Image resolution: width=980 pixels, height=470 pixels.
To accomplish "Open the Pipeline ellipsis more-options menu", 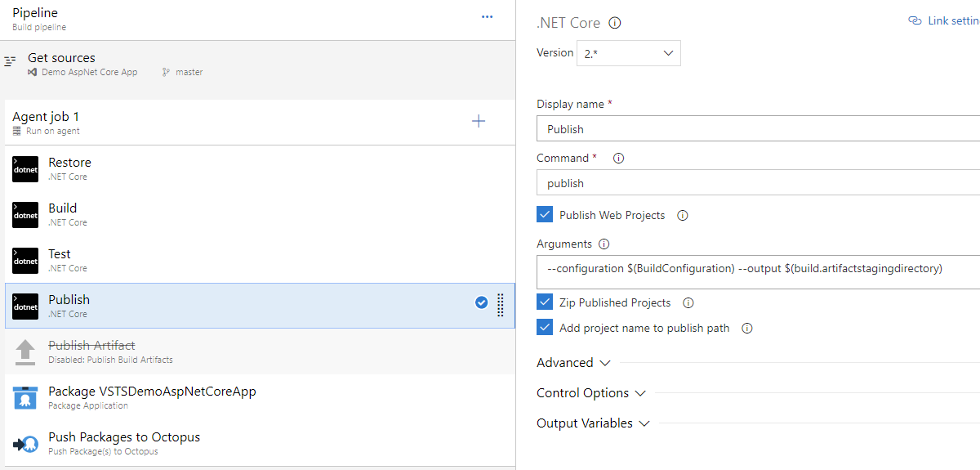I will pos(488,16).
